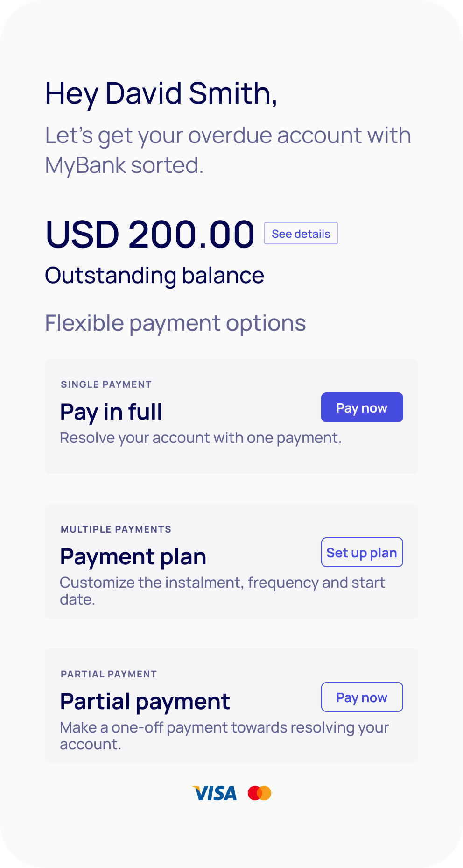The image size is (463, 868).
Task: Click the Payment plan heading
Action: [x=133, y=556]
